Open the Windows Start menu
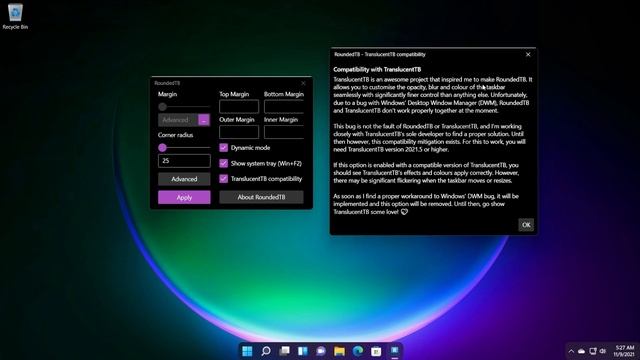This screenshot has width=640, height=360. point(247,351)
